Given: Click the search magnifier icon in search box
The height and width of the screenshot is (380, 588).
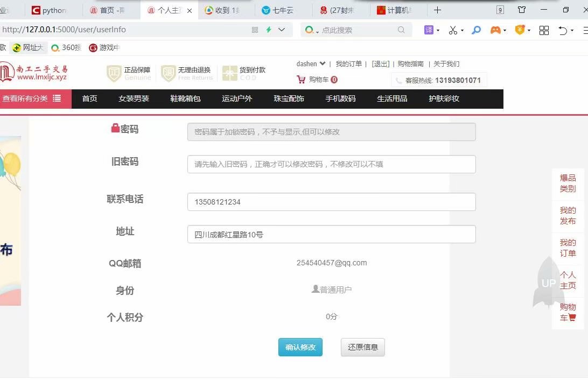Looking at the screenshot, I should [401, 30].
